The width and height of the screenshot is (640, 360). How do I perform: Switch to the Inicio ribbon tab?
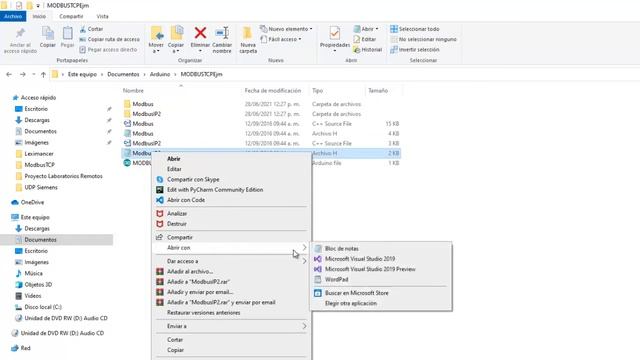pos(39,16)
